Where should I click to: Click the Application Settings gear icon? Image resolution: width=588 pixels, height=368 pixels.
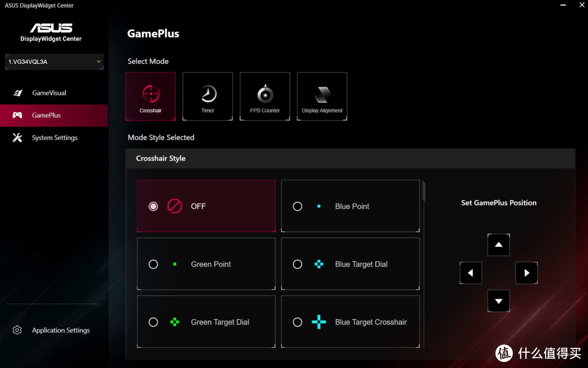pyautogui.click(x=17, y=330)
